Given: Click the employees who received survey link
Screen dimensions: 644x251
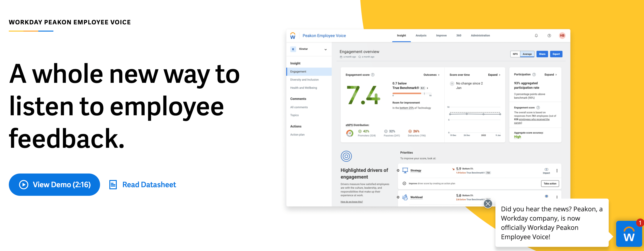Looking at the screenshot, I should pyautogui.click(x=532, y=121).
